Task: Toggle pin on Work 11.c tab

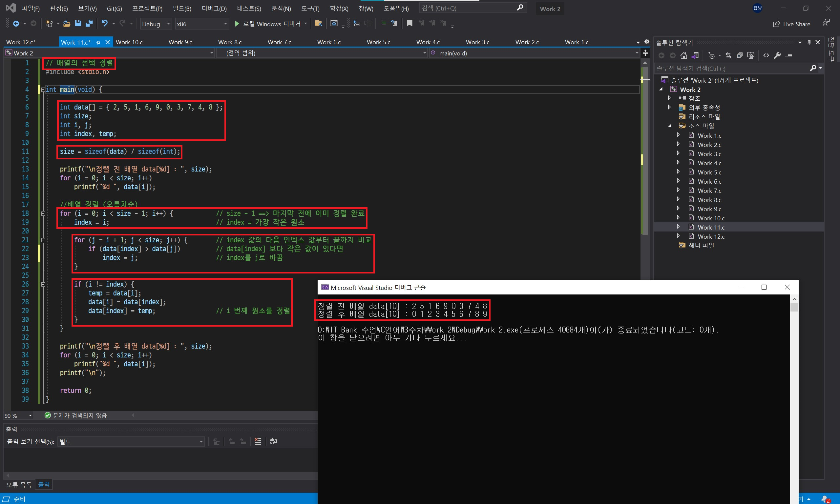Action: click(x=98, y=42)
